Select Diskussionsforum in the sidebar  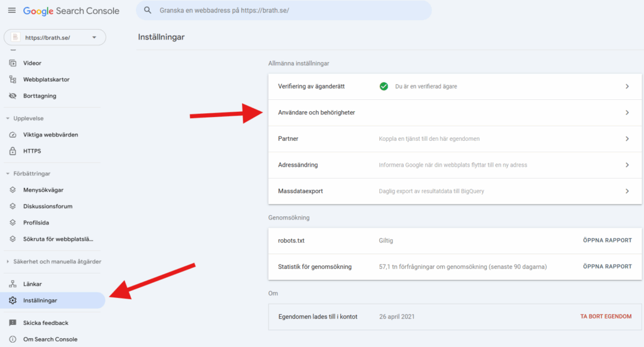[48, 206]
